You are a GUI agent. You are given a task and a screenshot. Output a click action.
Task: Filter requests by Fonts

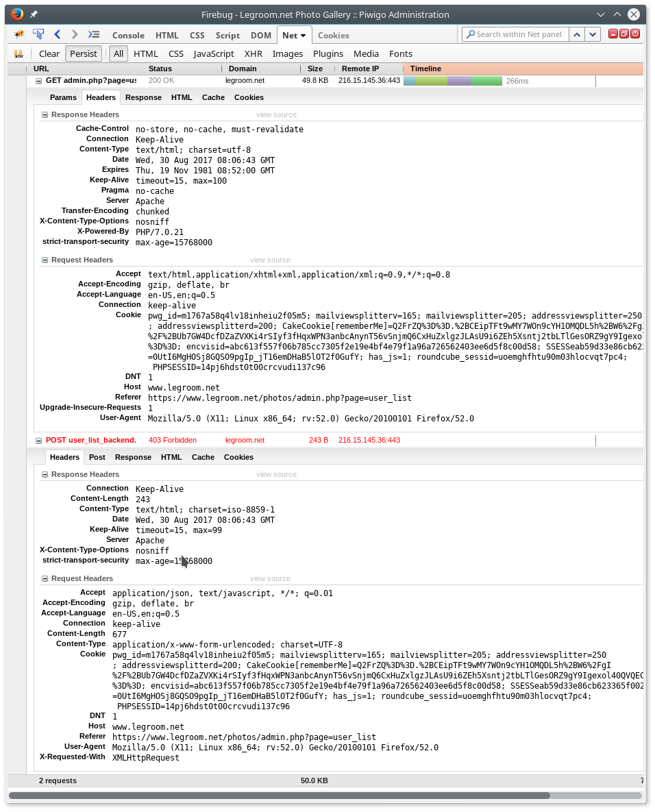tap(401, 54)
